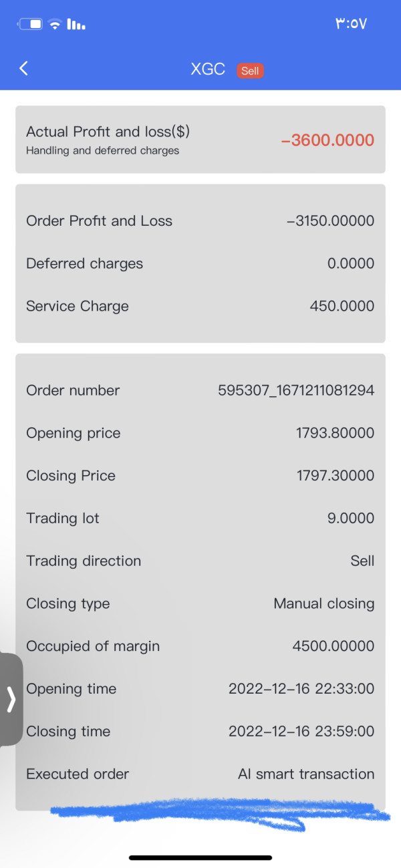This screenshot has width=401, height=868.
Task: Tap the back arrow in header
Action: click(x=24, y=68)
